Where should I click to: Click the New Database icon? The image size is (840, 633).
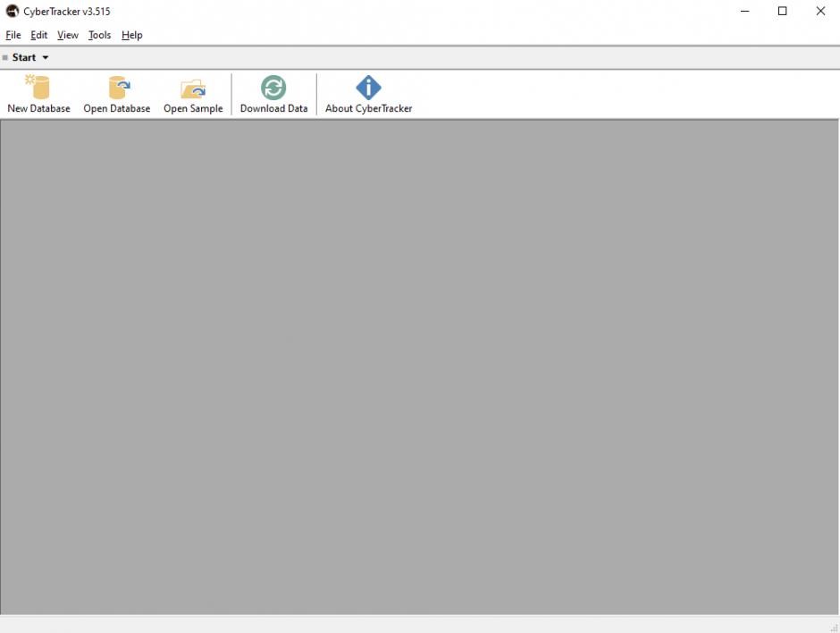click(38, 87)
